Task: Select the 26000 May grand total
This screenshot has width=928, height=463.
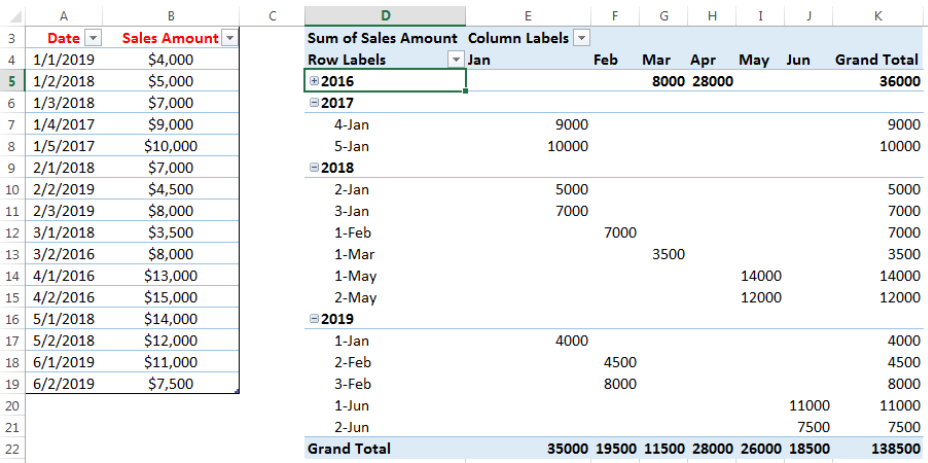Action: tap(760, 449)
